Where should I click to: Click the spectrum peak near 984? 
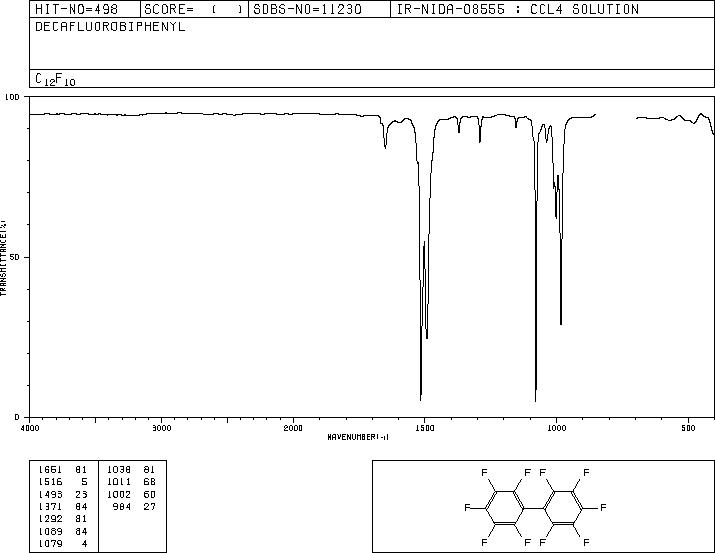[561, 323]
